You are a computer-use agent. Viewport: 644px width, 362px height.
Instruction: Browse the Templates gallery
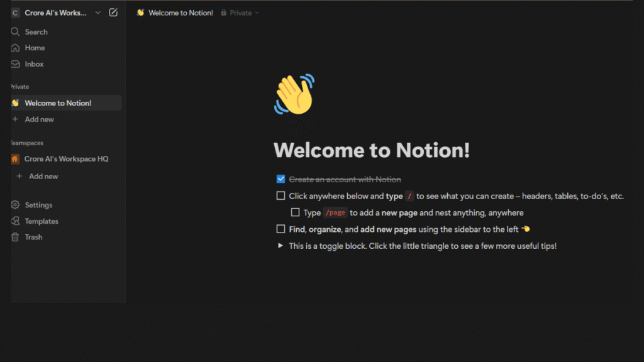42,221
